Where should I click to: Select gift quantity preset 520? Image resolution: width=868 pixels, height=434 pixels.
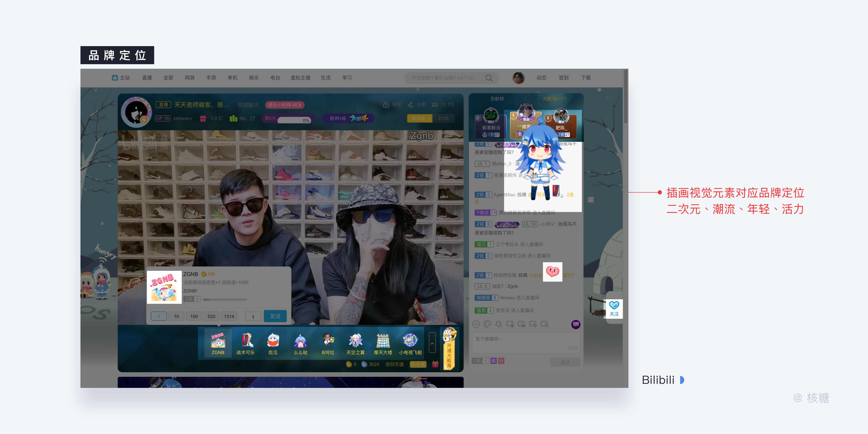(211, 316)
